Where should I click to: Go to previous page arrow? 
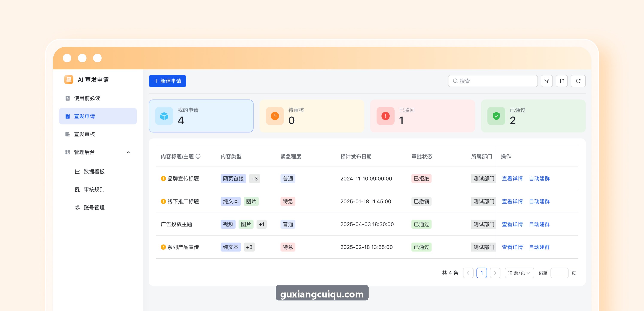pos(468,273)
